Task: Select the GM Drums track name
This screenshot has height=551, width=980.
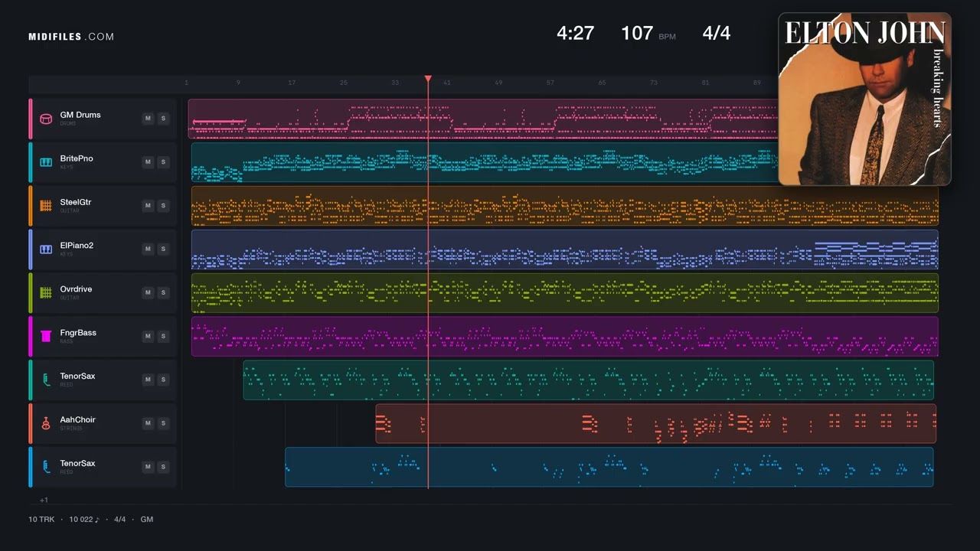Action: [80, 115]
